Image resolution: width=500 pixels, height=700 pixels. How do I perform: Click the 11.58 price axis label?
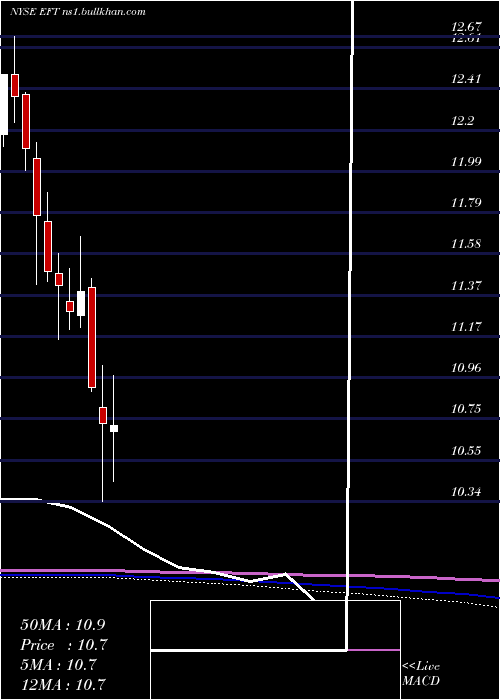pos(466,244)
